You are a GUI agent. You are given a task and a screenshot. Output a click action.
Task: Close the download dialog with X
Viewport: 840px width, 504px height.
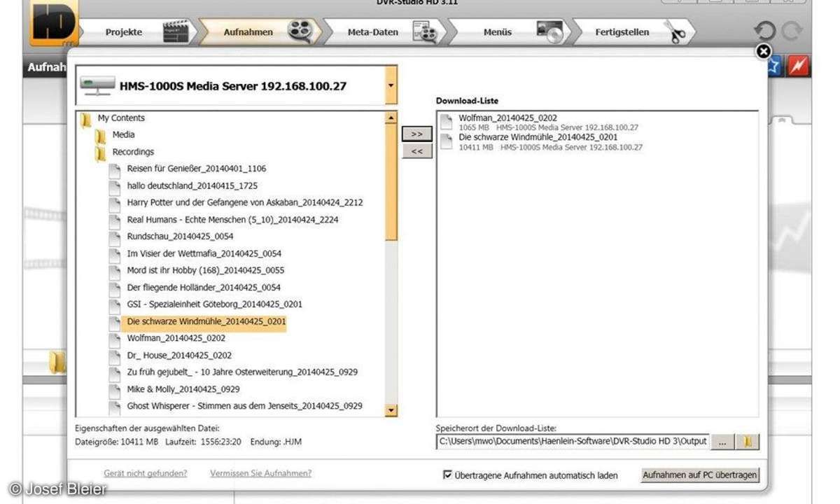coord(764,51)
